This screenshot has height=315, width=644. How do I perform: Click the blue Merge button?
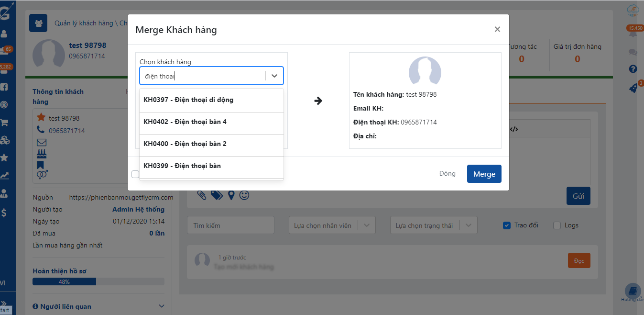click(x=484, y=174)
